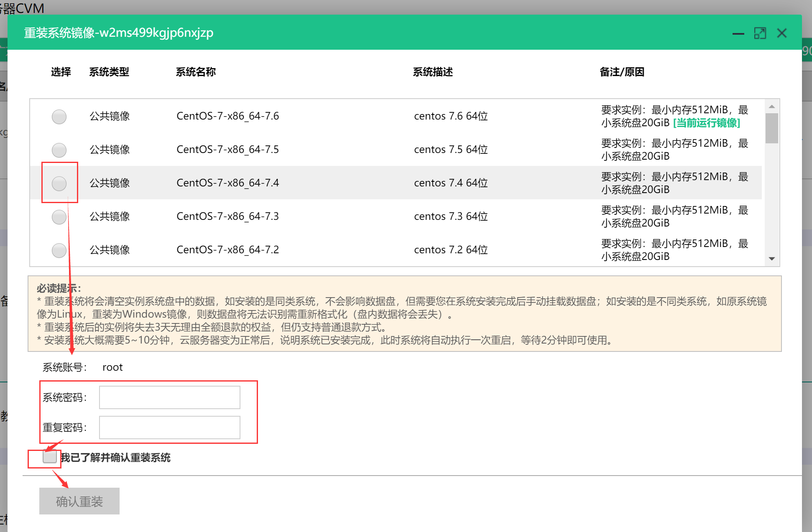Viewport: 812px width, 532px height.
Task: Click the 系统类型 column header
Action: tap(109, 72)
